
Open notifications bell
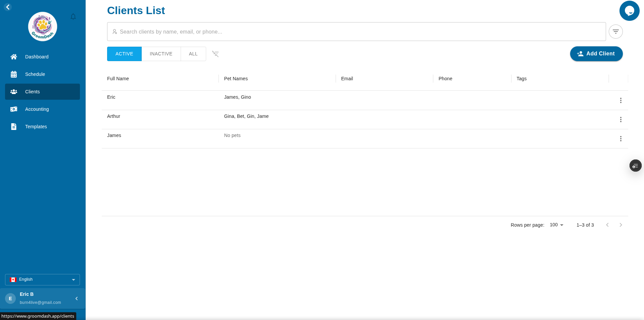pyautogui.click(x=73, y=17)
